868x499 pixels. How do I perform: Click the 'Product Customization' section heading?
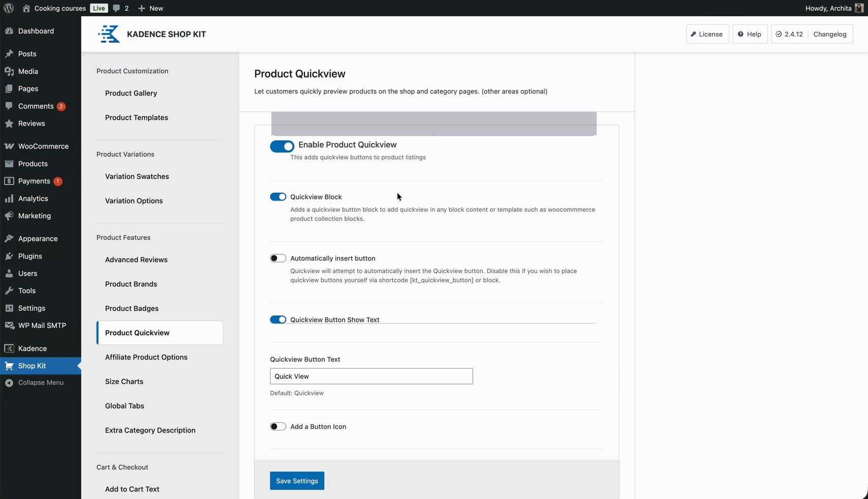132,71
